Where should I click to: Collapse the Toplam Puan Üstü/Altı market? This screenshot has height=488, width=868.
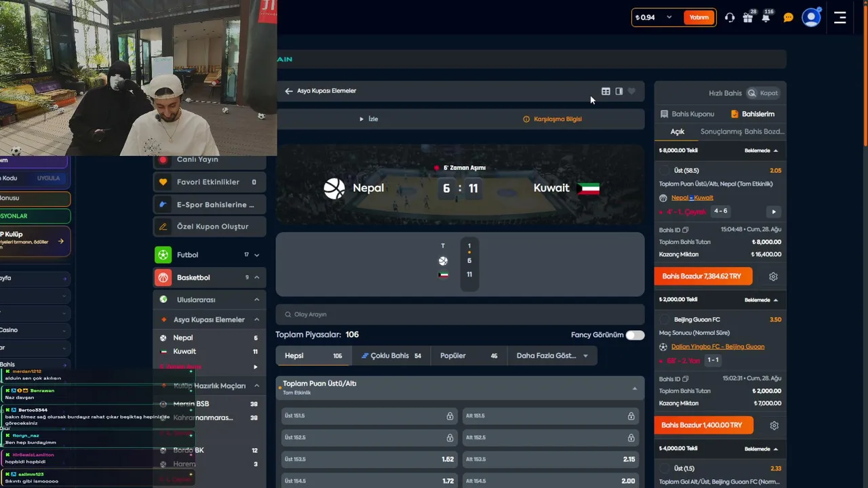tap(635, 388)
